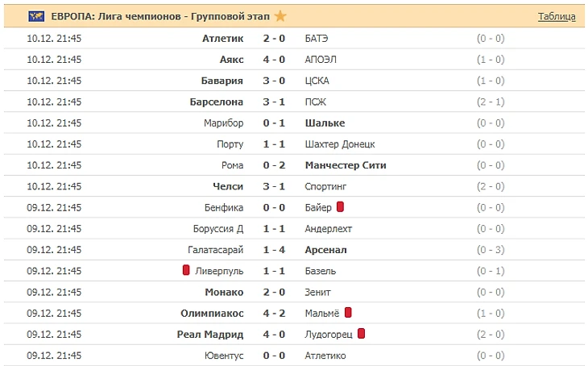The image size is (588, 366).
Task: Click the Europe flag icon in header
Action: point(37,16)
